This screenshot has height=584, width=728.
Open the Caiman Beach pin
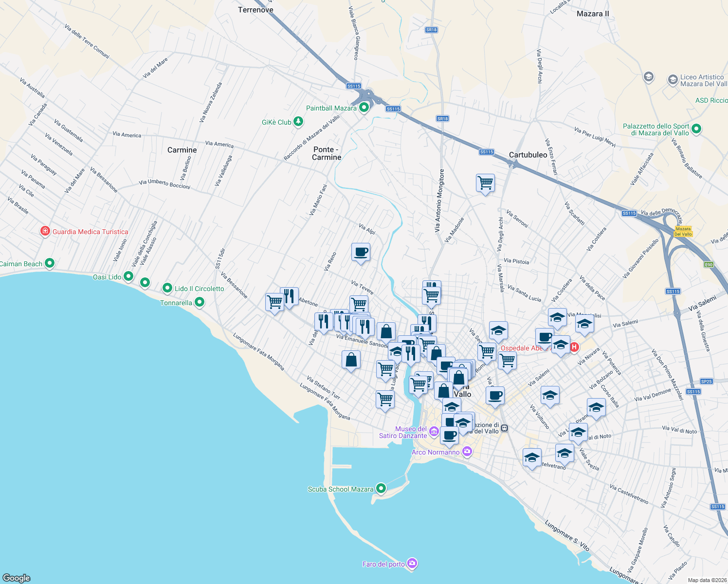coord(49,263)
